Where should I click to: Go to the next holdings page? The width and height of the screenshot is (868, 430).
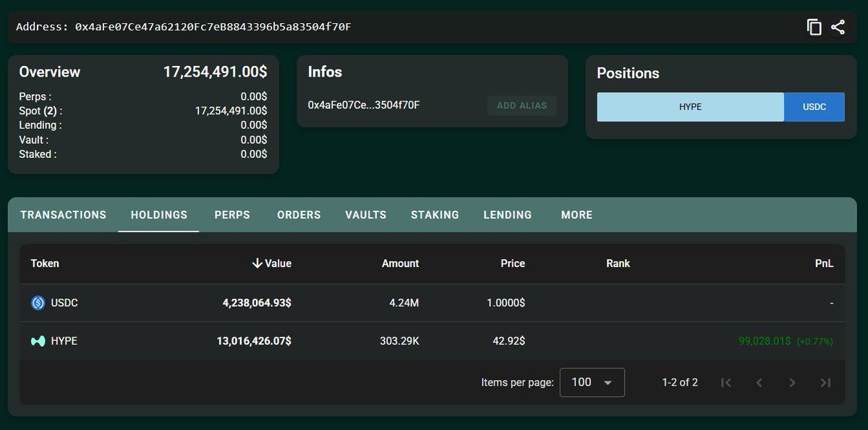pos(792,382)
